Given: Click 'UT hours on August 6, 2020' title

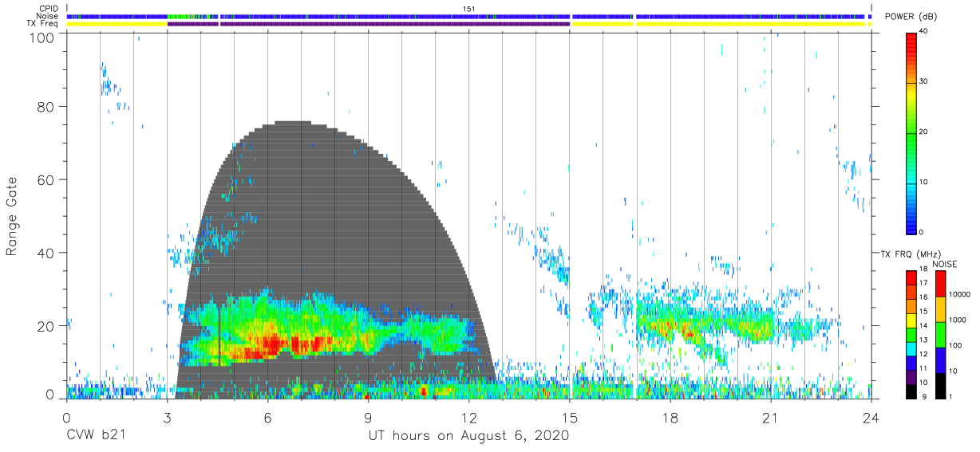Looking at the screenshot, I should 468,436.
